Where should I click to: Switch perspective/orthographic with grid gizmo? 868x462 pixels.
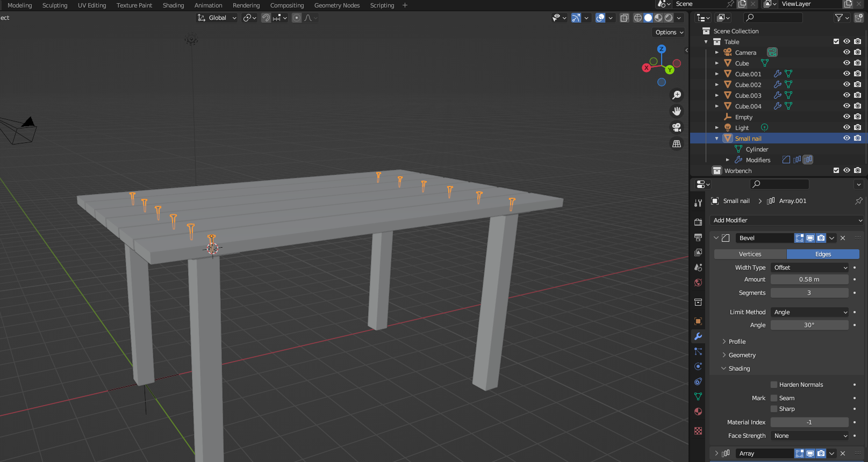tap(677, 143)
